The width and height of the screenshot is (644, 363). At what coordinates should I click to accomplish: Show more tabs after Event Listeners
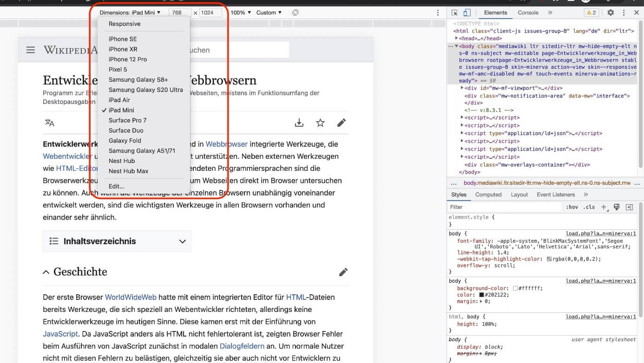[x=585, y=194]
